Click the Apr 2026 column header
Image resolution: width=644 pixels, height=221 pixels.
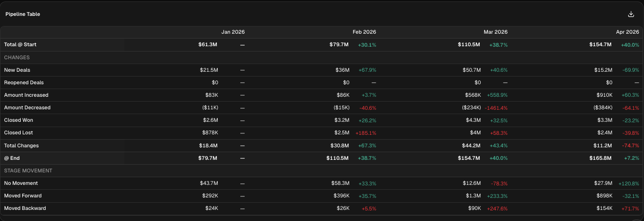tap(627, 32)
